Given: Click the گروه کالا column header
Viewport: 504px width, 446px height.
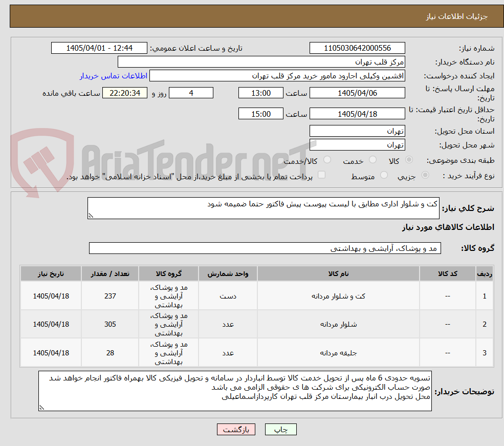Looking at the screenshot, I should (168, 273).
